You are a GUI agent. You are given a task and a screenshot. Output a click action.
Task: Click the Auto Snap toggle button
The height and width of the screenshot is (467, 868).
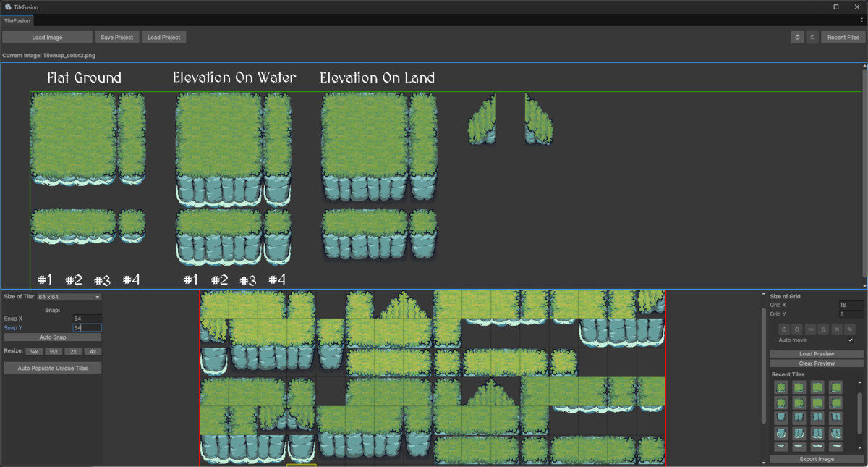pos(52,337)
